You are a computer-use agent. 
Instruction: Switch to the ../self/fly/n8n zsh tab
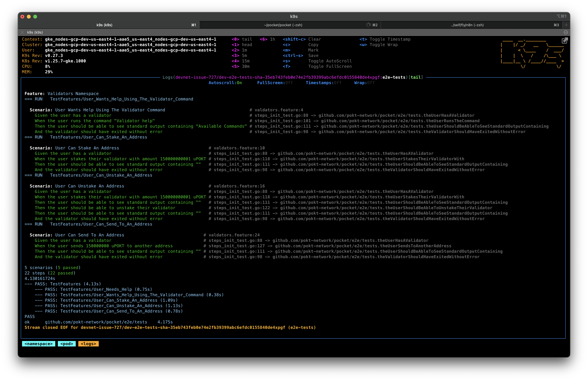[x=467, y=25]
